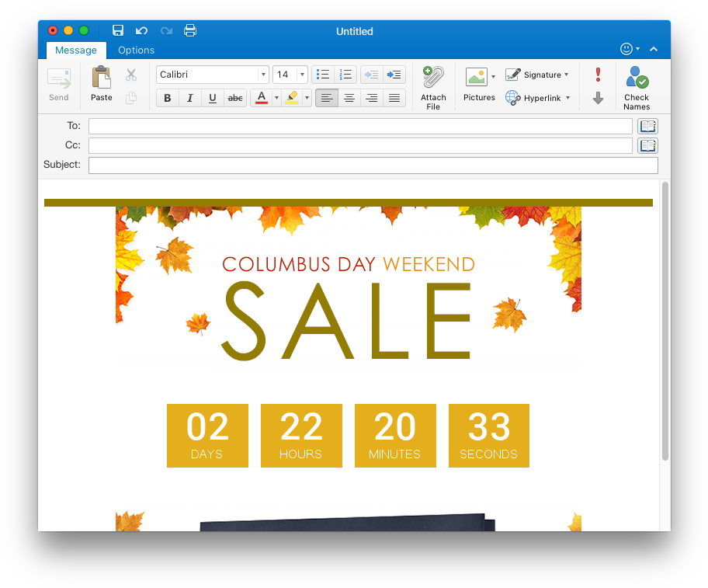The image size is (708, 588).
Task: Open the Calibri font dropdown
Action: 262,74
